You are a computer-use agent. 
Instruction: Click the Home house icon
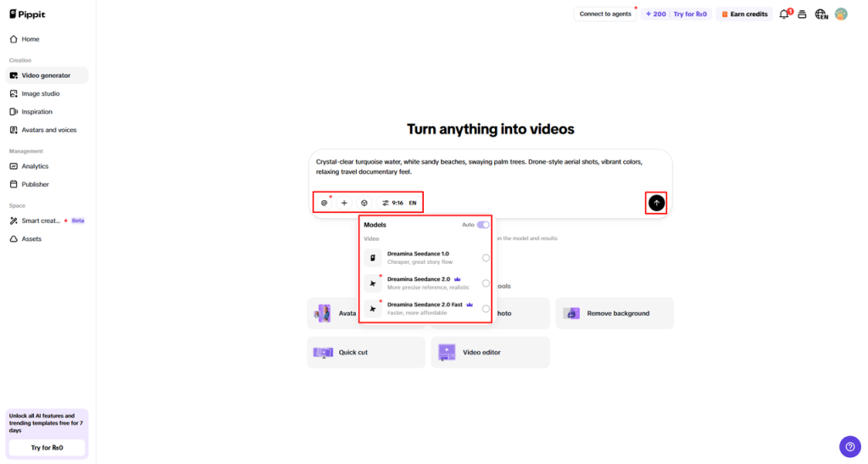[14, 39]
